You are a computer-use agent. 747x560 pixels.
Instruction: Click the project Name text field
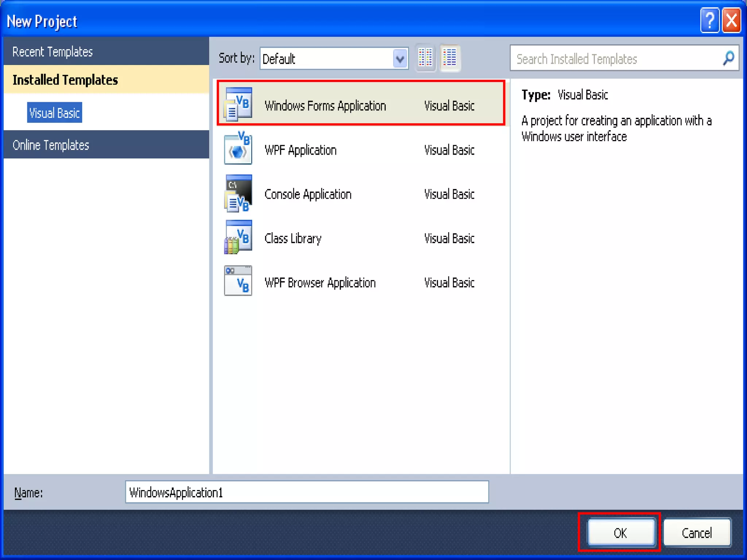click(306, 492)
